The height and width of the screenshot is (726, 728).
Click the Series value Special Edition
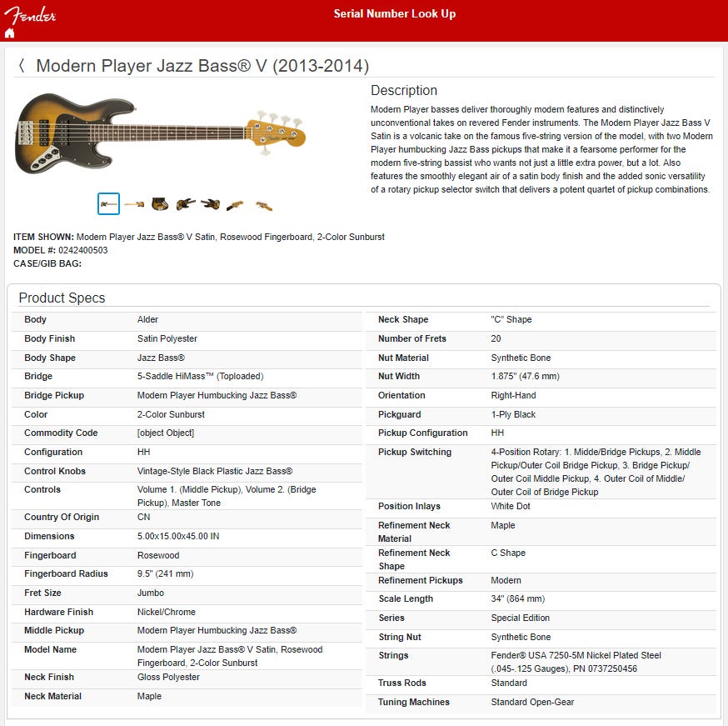coord(521,618)
